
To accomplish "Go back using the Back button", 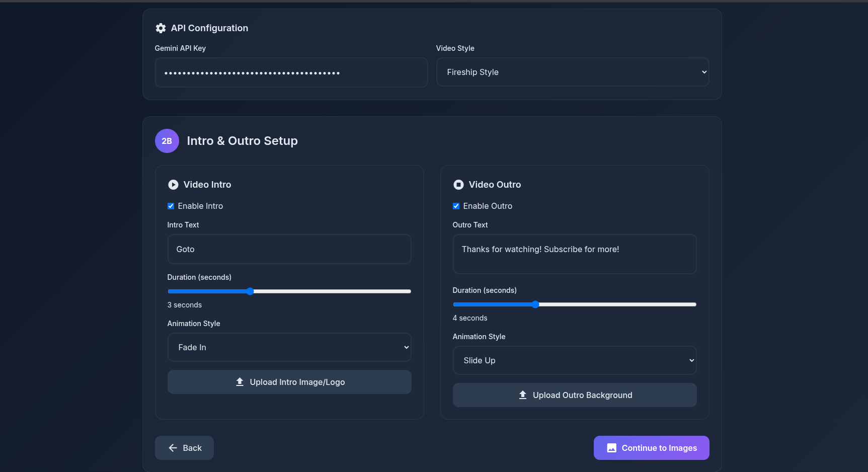I will coord(184,448).
